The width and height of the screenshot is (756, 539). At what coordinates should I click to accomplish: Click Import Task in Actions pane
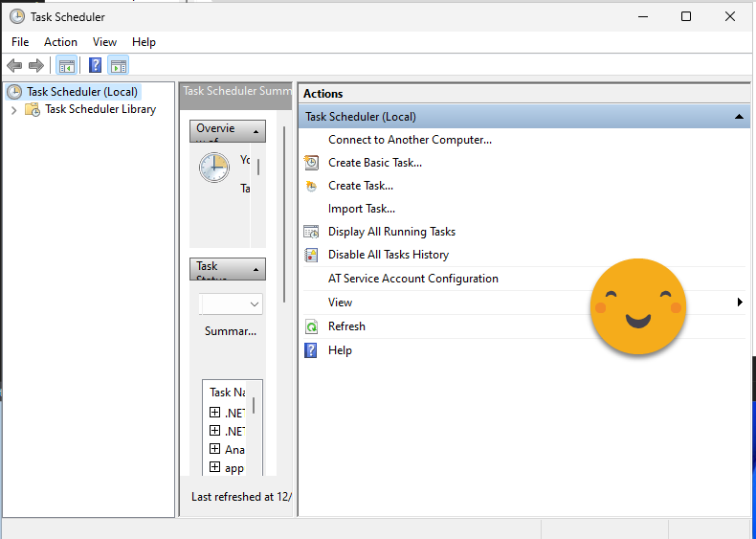pos(361,209)
